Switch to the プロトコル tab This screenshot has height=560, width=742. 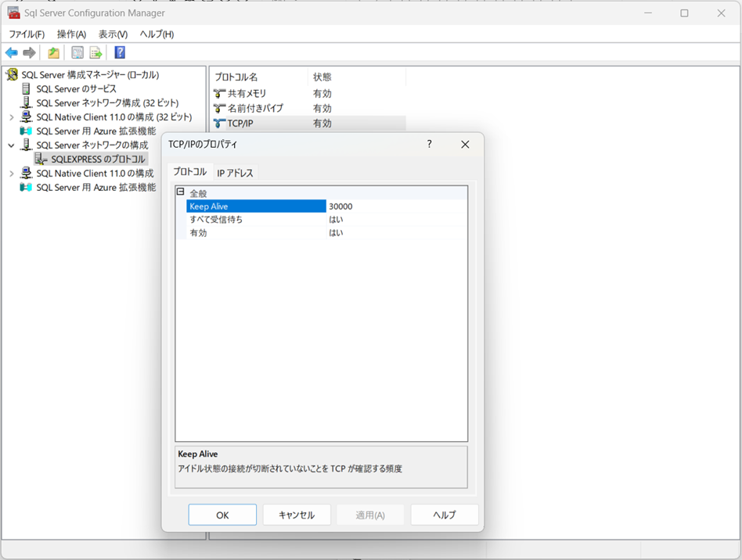(189, 172)
